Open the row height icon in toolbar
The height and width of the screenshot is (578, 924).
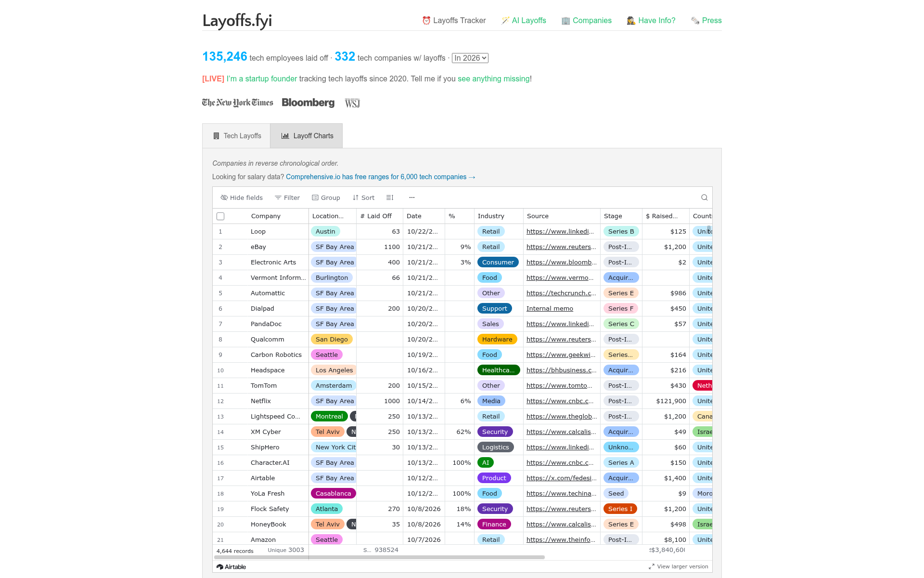[390, 197]
